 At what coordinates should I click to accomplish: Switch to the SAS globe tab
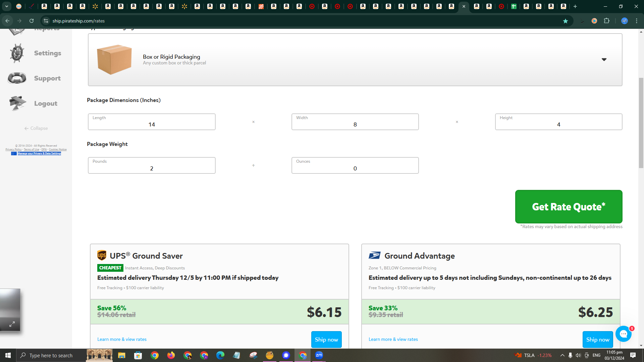(19, 6)
